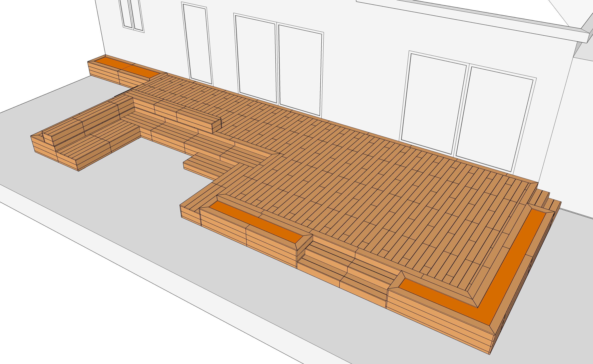
Task: Select left panel of the rightmost sliding door
Action: click(434, 104)
